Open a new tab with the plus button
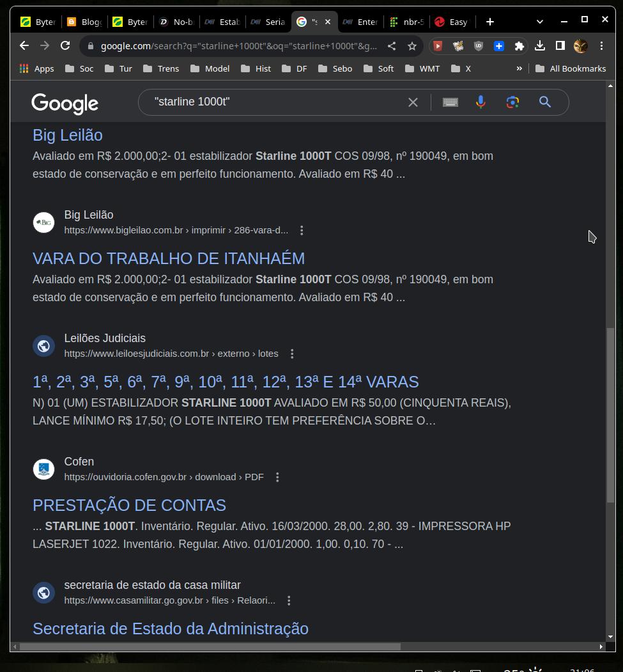This screenshot has height=672, width=623. [490, 22]
